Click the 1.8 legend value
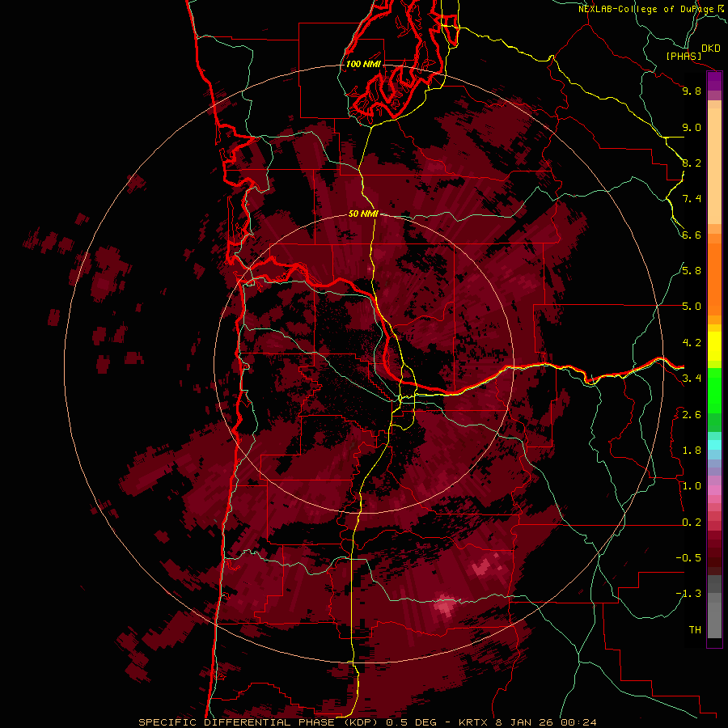The height and width of the screenshot is (728, 728). 692,451
